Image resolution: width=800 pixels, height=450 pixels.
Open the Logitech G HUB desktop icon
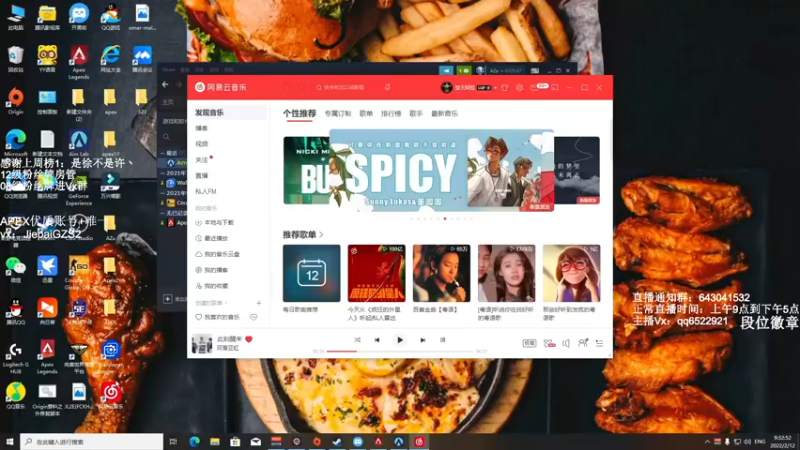[15, 357]
